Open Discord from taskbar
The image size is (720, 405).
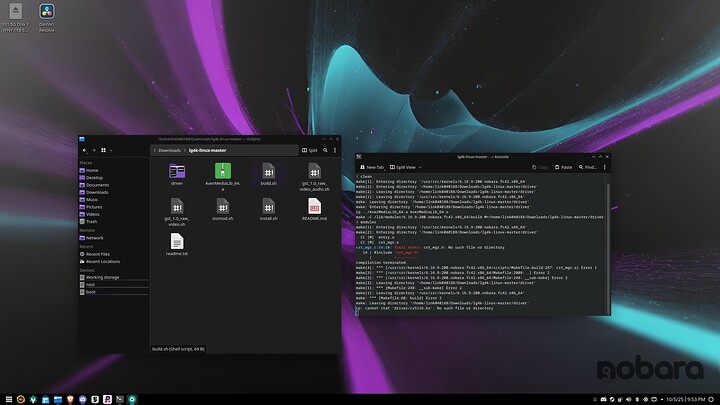point(83,399)
